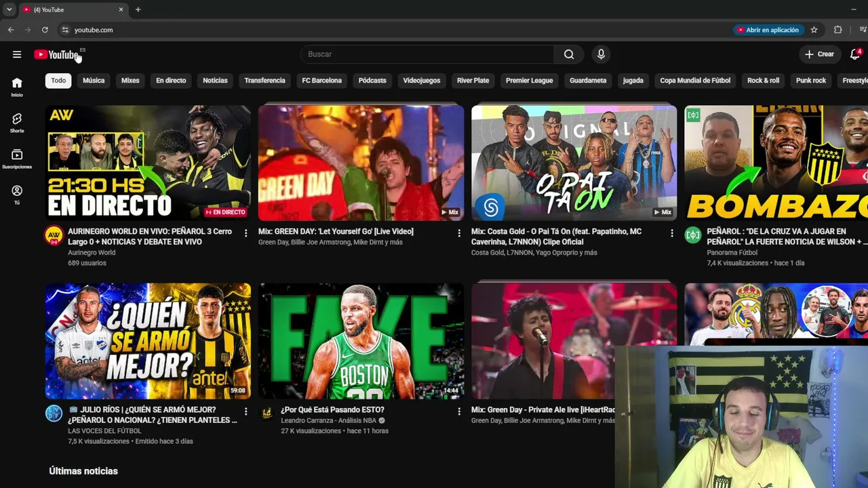Open Inicio in the sidebar
This screenshot has width=868, height=488.
pos(17,87)
